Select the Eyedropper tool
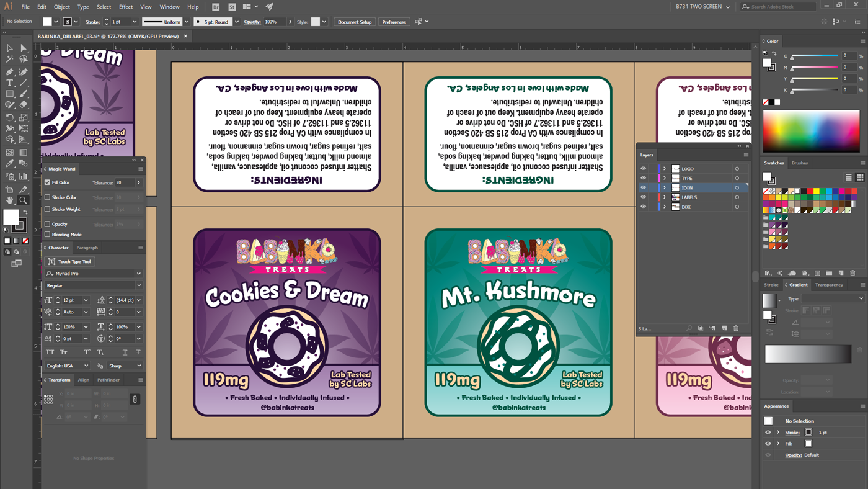Screen dimensions: 868x489 10,164
